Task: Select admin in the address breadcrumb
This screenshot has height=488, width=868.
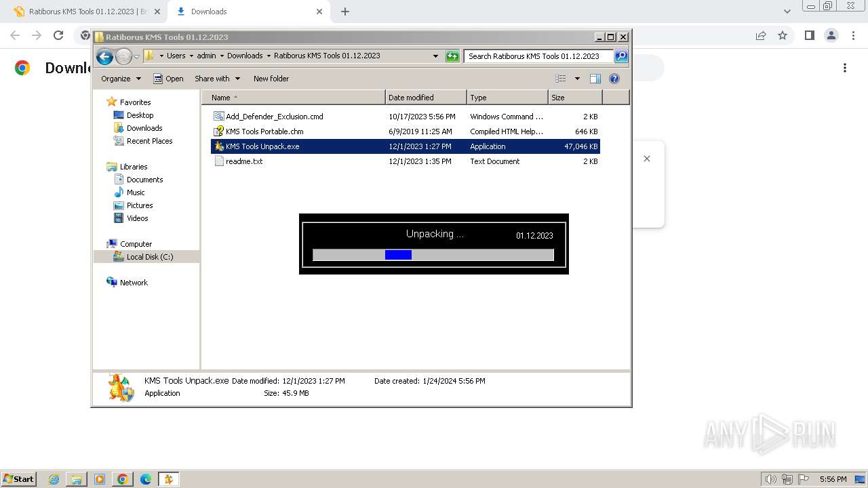Action: [x=206, y=56]
